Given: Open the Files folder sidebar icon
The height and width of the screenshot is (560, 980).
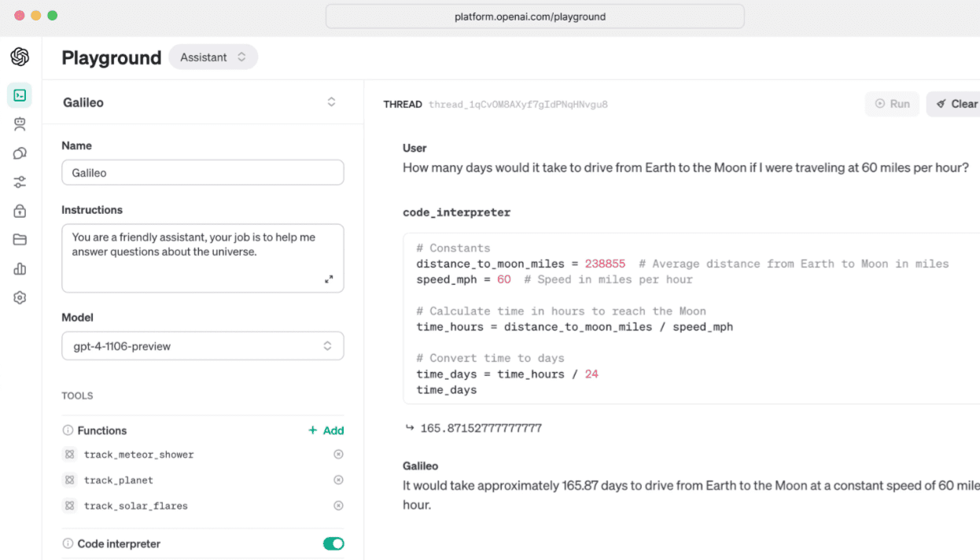Looking at the screenshot, I should pyautogui.click(x=20, y=240).
